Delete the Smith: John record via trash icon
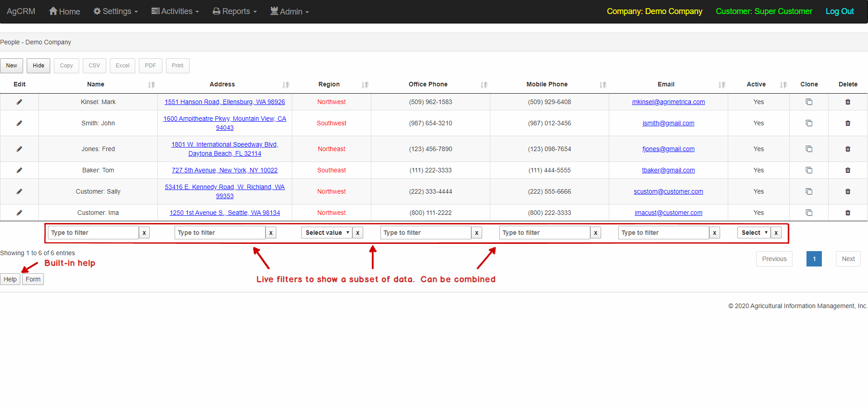Viewport: 868px width, 409px height. click(848, 123)
